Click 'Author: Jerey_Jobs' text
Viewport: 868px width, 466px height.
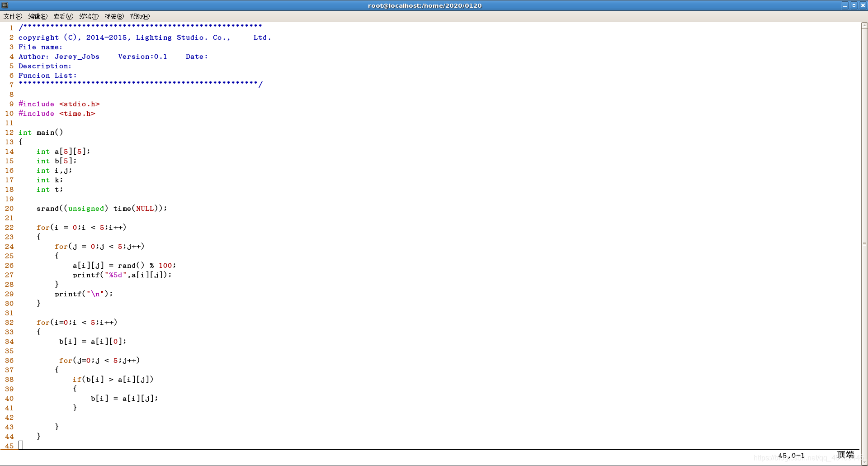point(59,57)
